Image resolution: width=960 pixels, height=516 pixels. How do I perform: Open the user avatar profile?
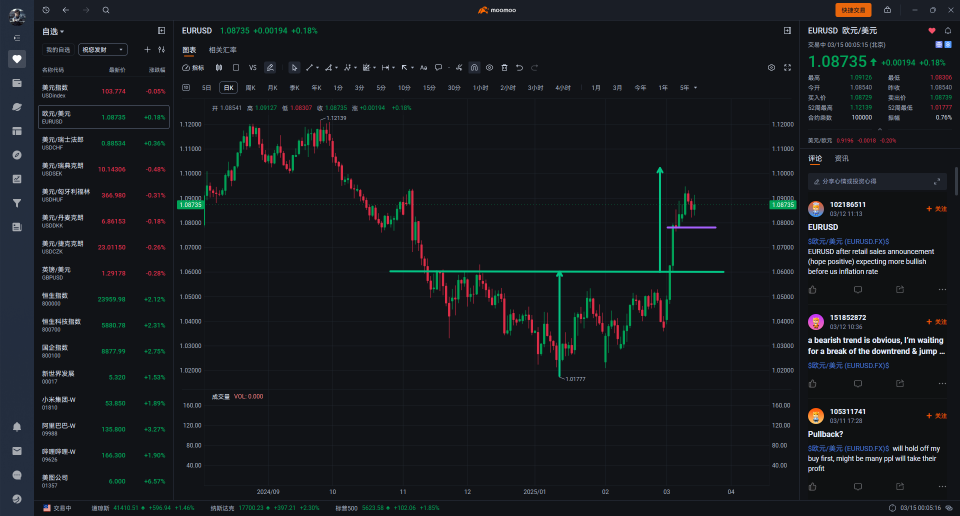17,16
